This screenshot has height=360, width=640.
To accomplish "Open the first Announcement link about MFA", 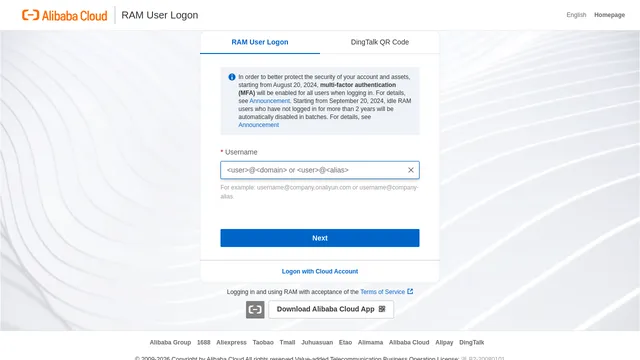I will [269, 101].
